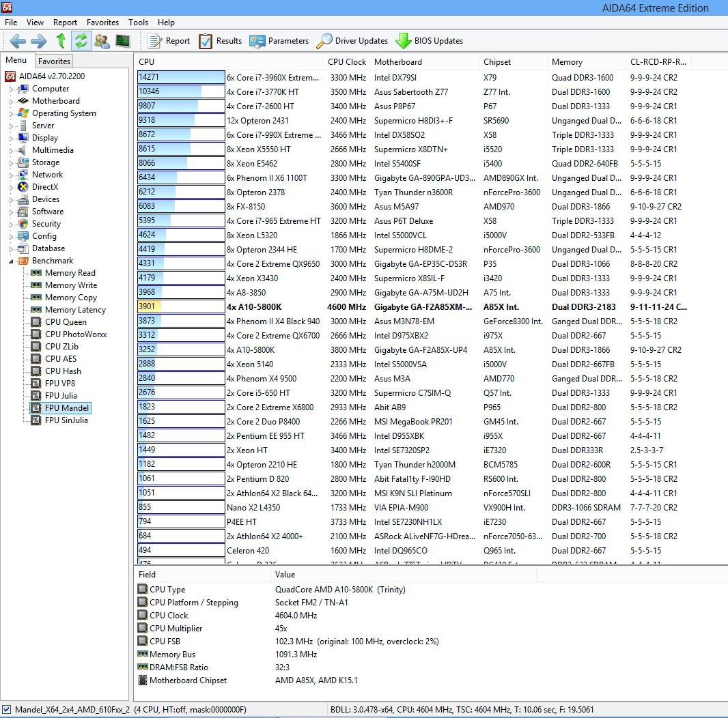
Task: Open the Help menu
Action: pyautogui.click(x=166, y=23)
